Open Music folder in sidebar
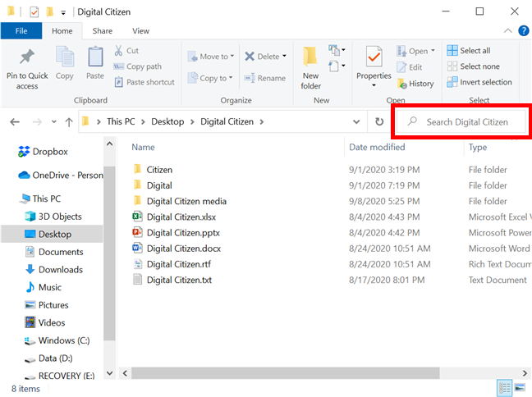This screenshot has width=532, height=397. 44,287
